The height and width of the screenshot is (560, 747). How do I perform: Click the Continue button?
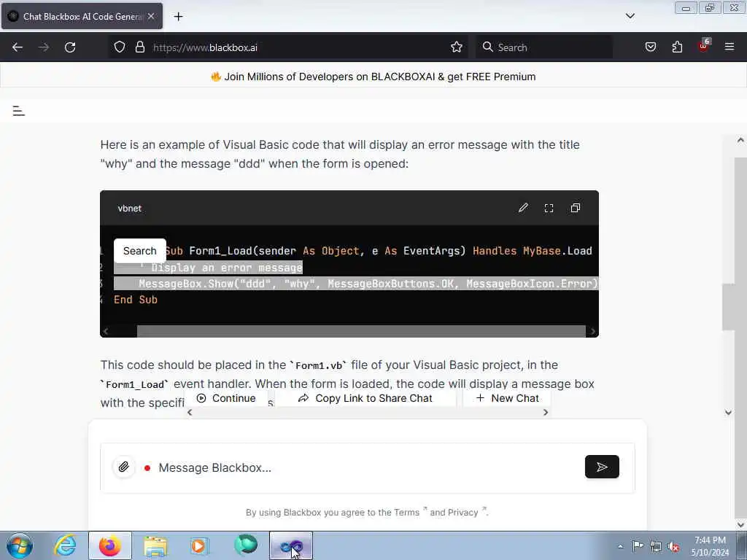point(226,398)
